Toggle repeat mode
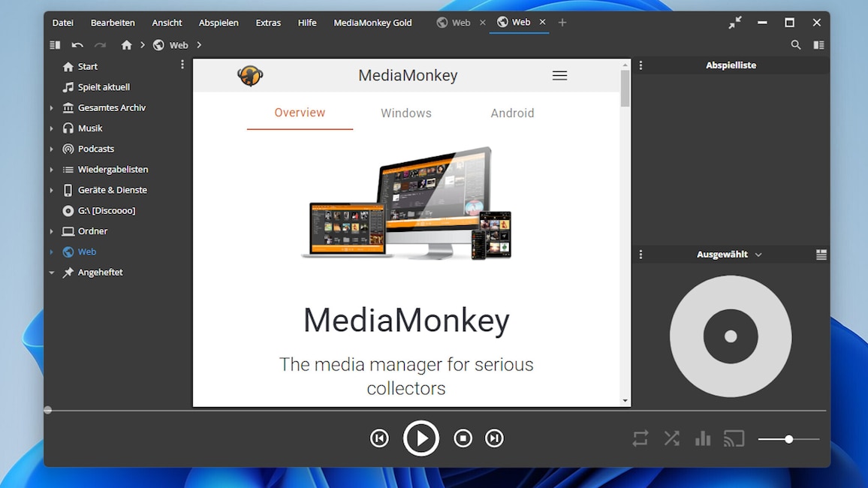 (640, 438)
